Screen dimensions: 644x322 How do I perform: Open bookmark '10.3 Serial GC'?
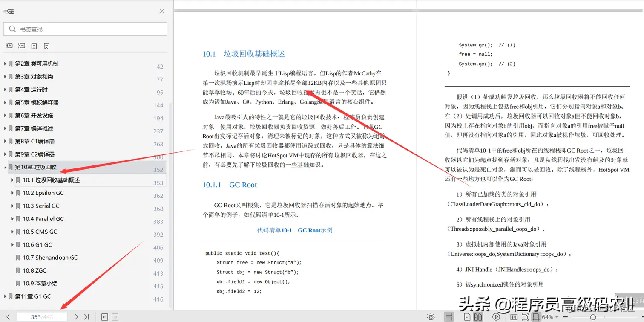tap(41, 206)
